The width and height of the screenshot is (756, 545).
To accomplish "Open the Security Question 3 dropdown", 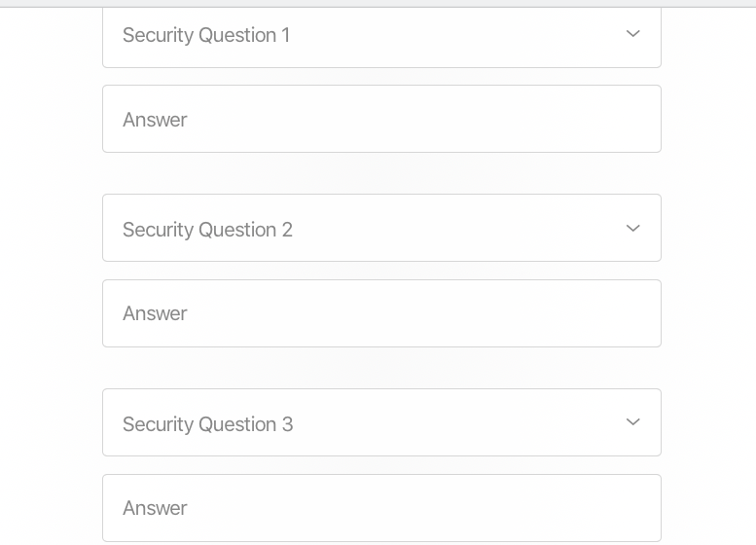I will pos(381,423).
